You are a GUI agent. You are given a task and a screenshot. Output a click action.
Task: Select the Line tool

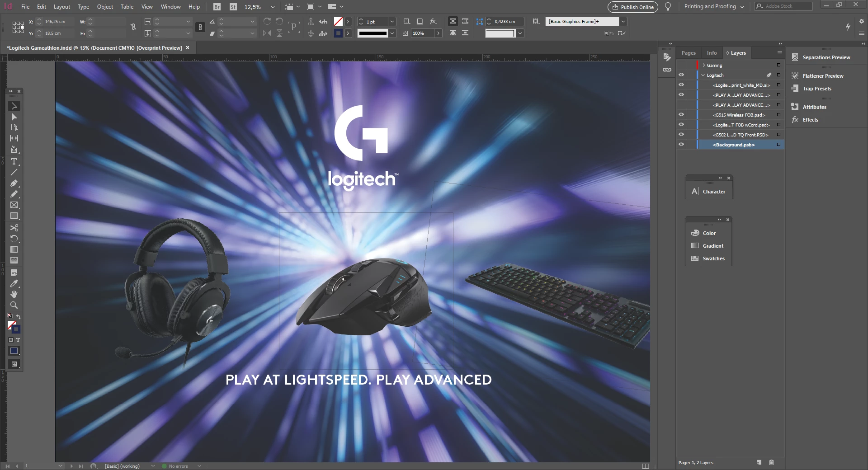click(14, 172)
